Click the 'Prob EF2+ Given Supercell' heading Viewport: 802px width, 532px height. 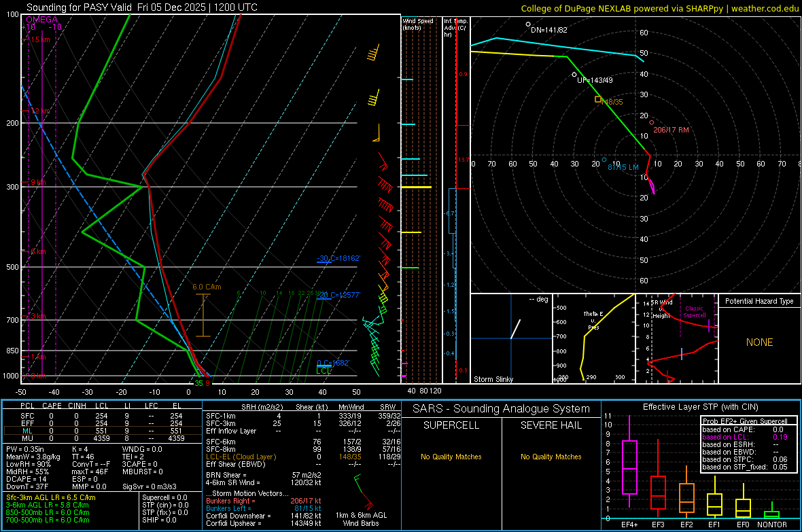(745, 421)
